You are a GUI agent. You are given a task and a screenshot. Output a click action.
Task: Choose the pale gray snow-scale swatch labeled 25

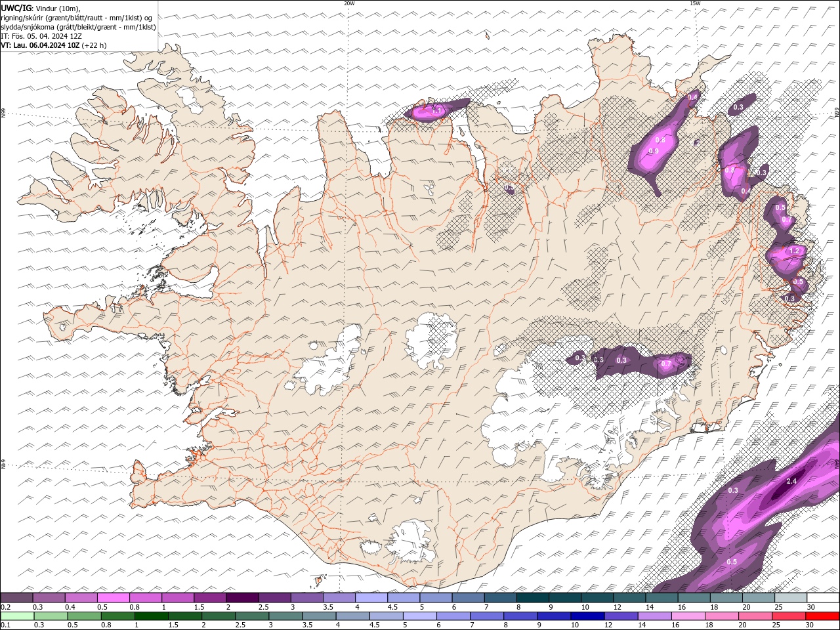pyautogui.click(x=791, y=598)
